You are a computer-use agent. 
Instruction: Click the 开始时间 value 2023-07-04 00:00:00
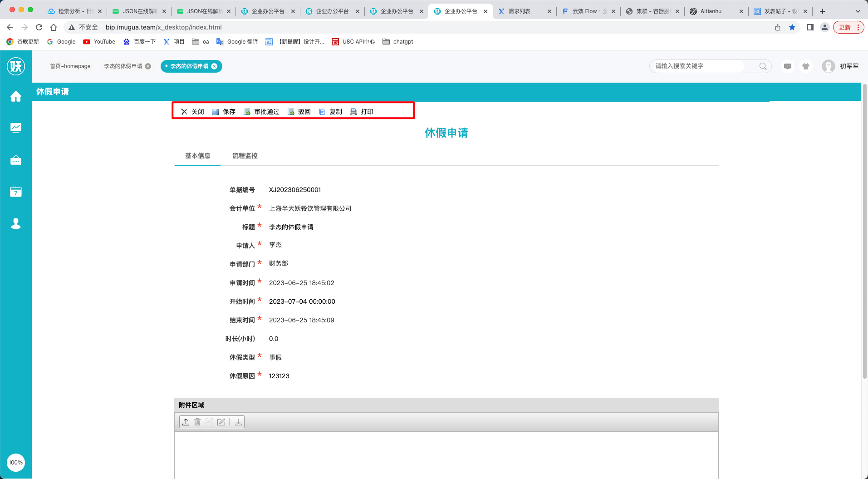tap(302, 301)
